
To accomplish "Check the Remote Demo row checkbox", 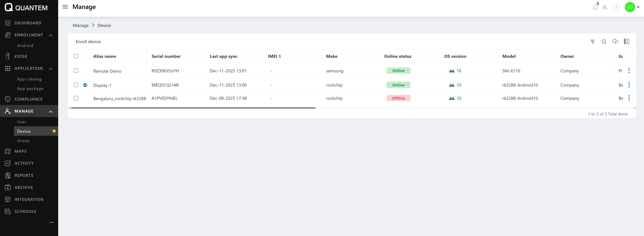I will point(76,71).
